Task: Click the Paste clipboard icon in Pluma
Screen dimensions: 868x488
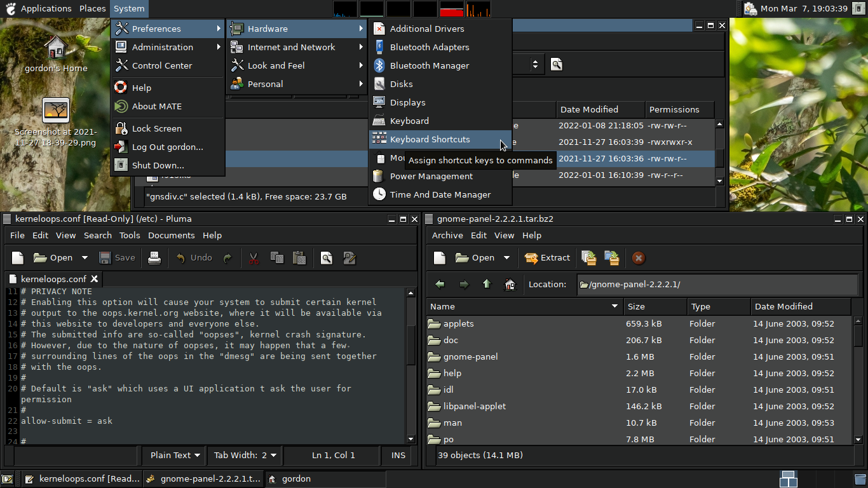Action: pos(299,258)
